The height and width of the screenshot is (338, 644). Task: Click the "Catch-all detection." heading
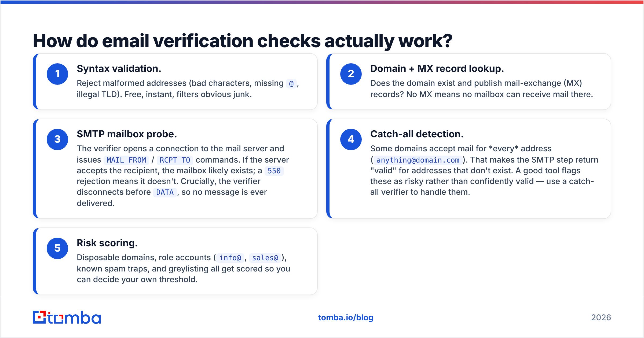(x=417, y=134)
